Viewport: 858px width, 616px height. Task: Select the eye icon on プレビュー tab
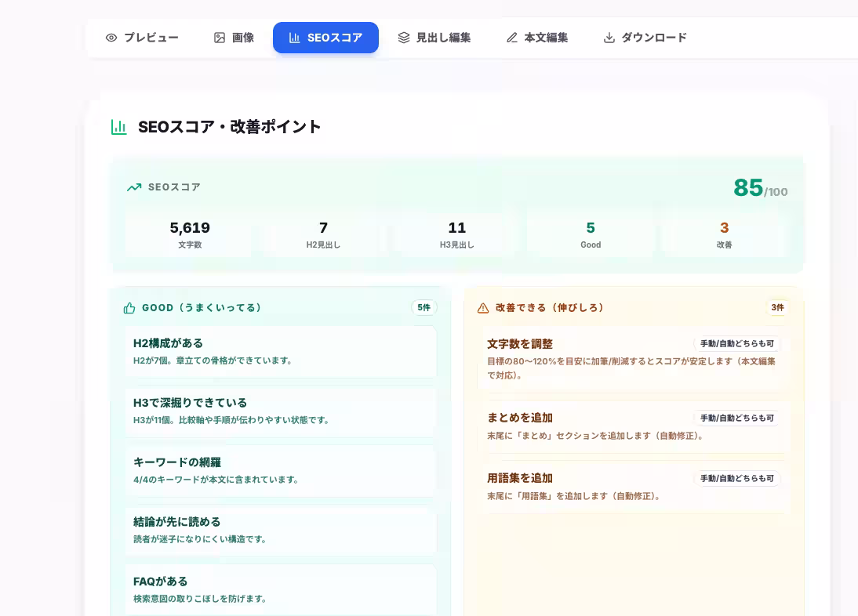pos(111,38)
